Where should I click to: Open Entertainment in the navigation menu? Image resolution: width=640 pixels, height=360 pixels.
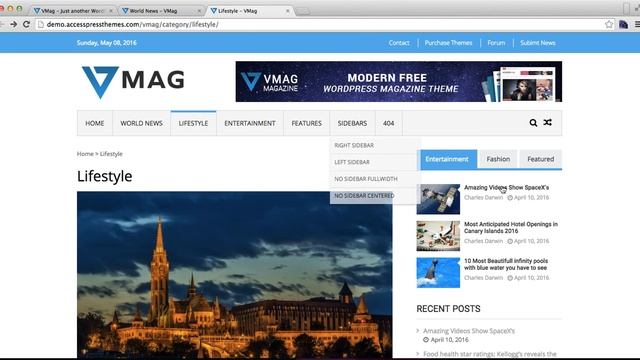pos(250,123)
